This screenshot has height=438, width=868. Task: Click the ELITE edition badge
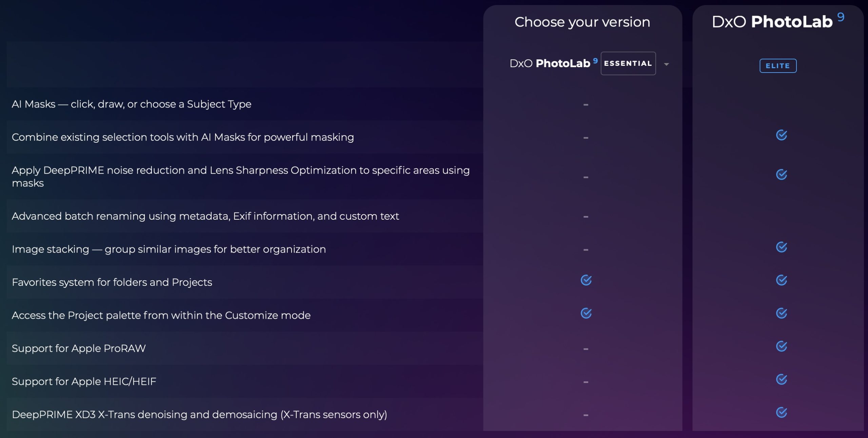tap(778, 66)
